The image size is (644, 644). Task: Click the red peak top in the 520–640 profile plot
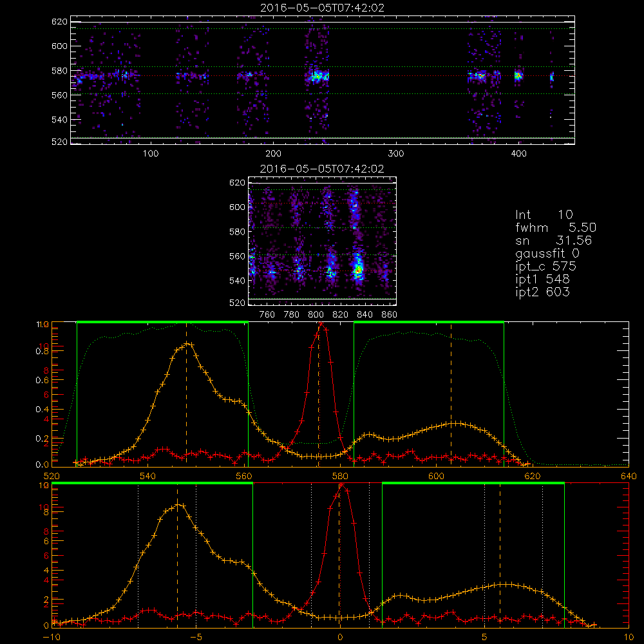321,324
